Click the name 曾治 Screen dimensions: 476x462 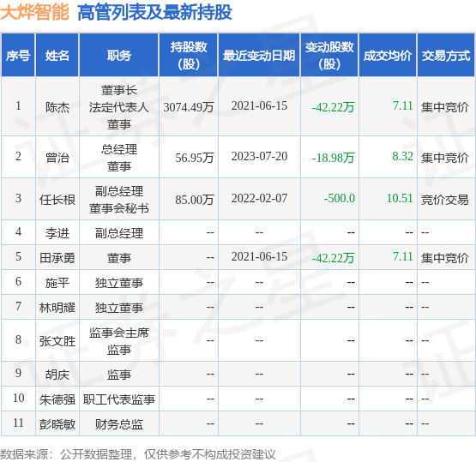coord(57,158)
